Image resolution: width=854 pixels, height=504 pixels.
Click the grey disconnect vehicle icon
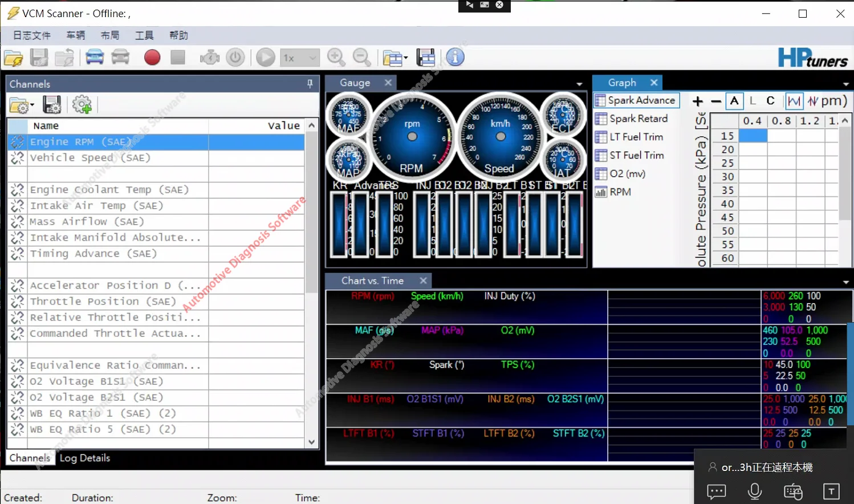pos(120,57)
